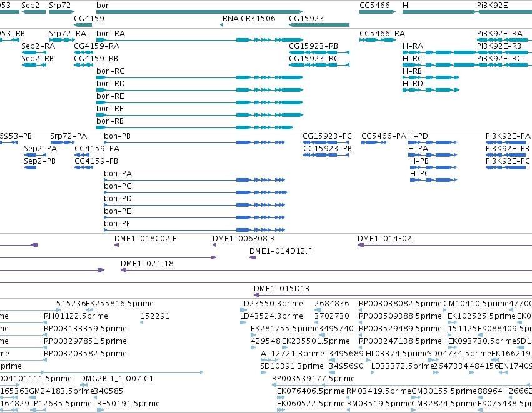Viewport: 532px width, 413px height.
Task: Select the CG4159 gene feature
Action: click(x=83, y=25)
